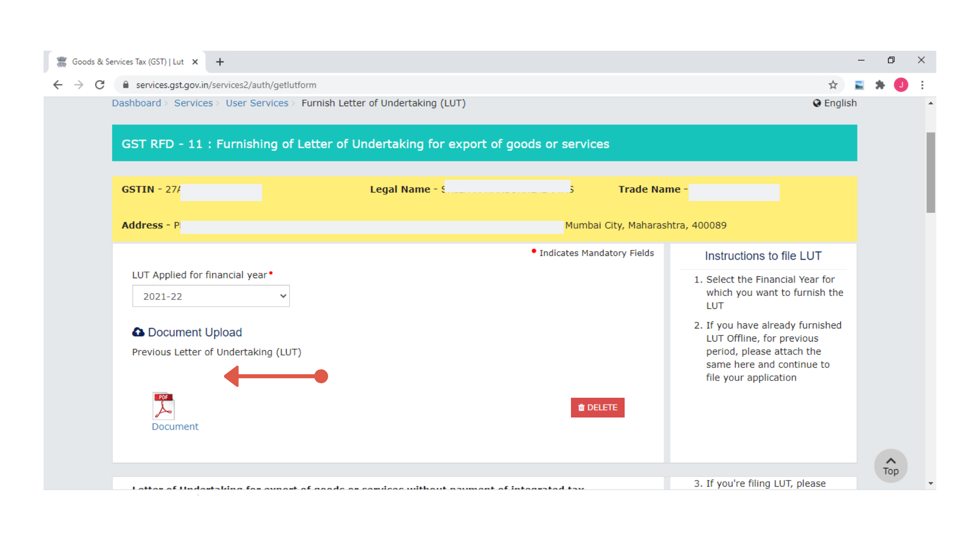Click 'LUT Applied for financial year' label
Viewport: 980px width, 551px height.
coord(199,275)
